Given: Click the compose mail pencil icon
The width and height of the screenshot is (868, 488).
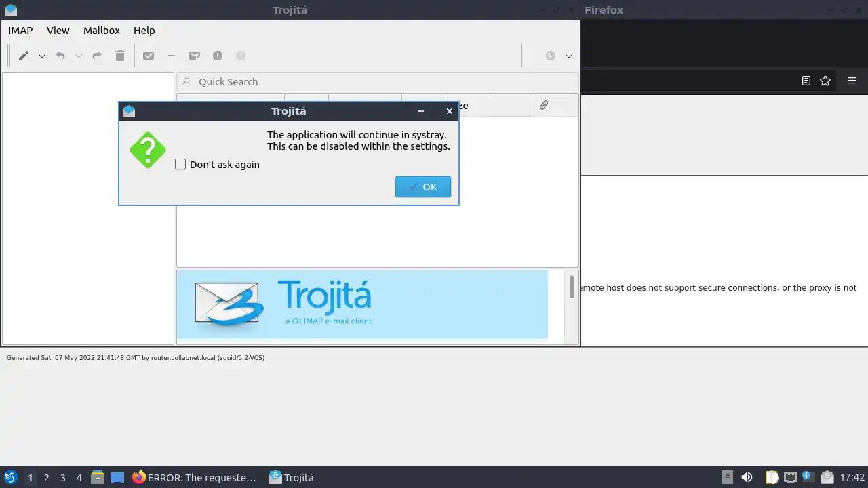Looking at the screenshot, I should (23, 56).
